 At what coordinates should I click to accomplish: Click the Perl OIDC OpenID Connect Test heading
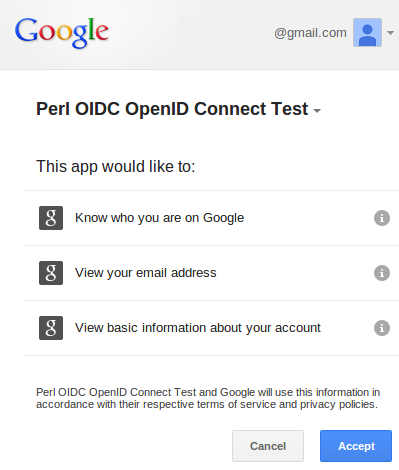172,109
